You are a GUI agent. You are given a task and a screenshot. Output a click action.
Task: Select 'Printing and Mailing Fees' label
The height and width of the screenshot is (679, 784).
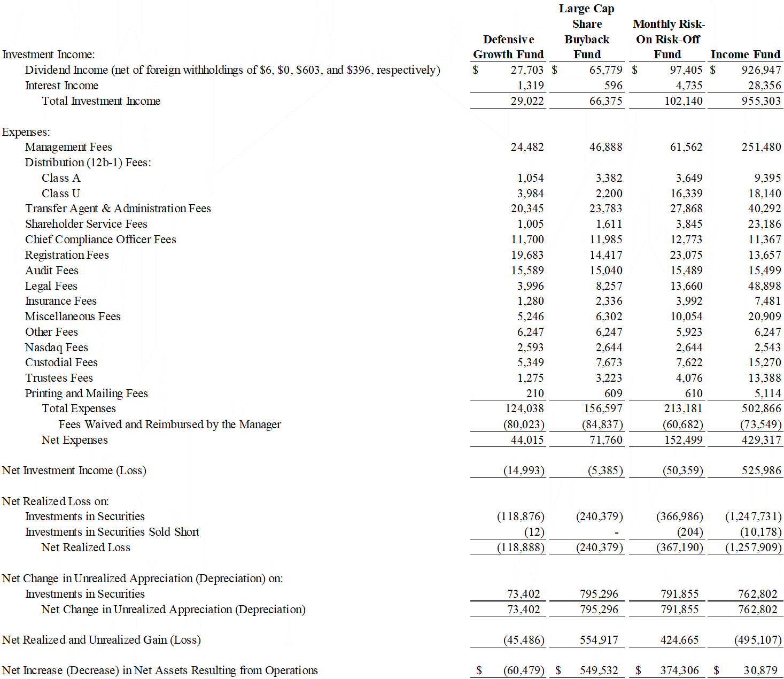click(87, 393)
